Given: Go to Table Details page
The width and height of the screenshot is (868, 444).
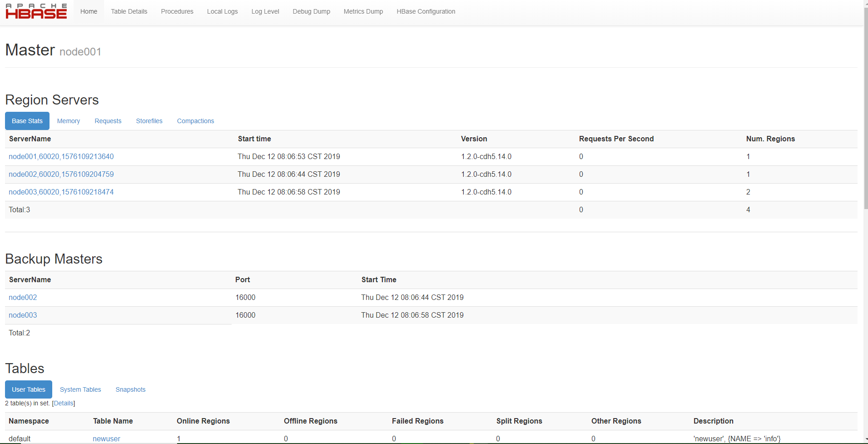Looking at the screenshot, I should coord(129,11).
